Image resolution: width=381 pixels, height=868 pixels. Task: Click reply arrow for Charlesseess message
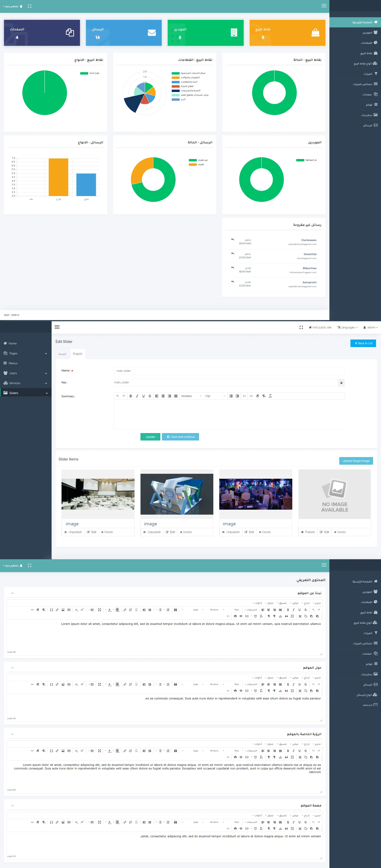pos(232,240)
